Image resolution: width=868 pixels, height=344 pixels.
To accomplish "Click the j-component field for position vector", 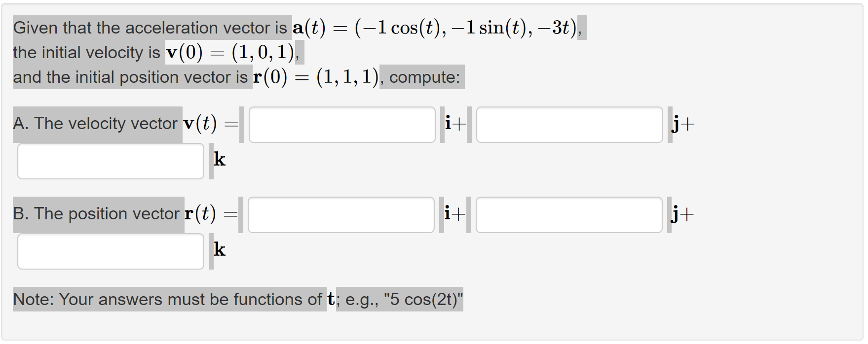I will click(x=568, y=215).
